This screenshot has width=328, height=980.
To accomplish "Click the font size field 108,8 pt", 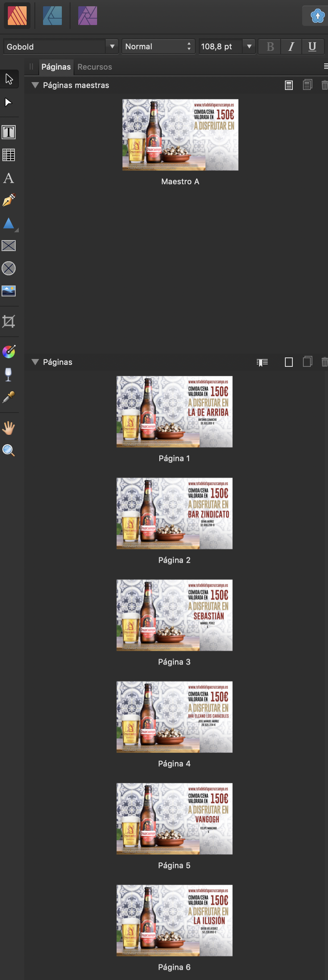I will 221,47.
